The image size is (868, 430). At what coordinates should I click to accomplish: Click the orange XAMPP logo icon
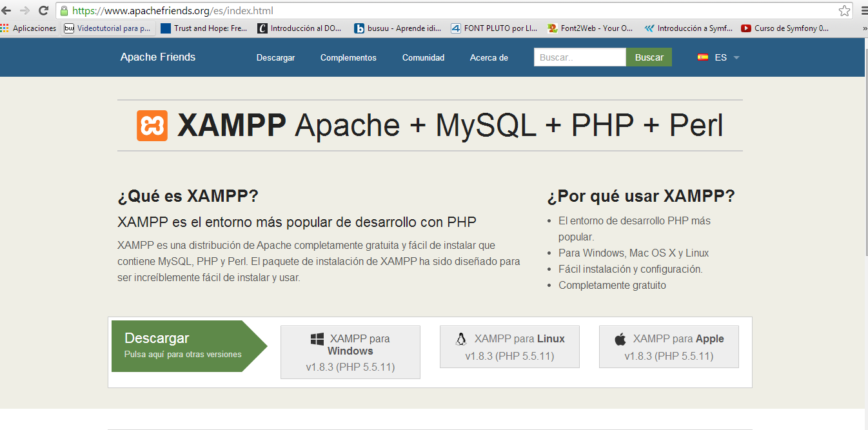tap(152, 126)
